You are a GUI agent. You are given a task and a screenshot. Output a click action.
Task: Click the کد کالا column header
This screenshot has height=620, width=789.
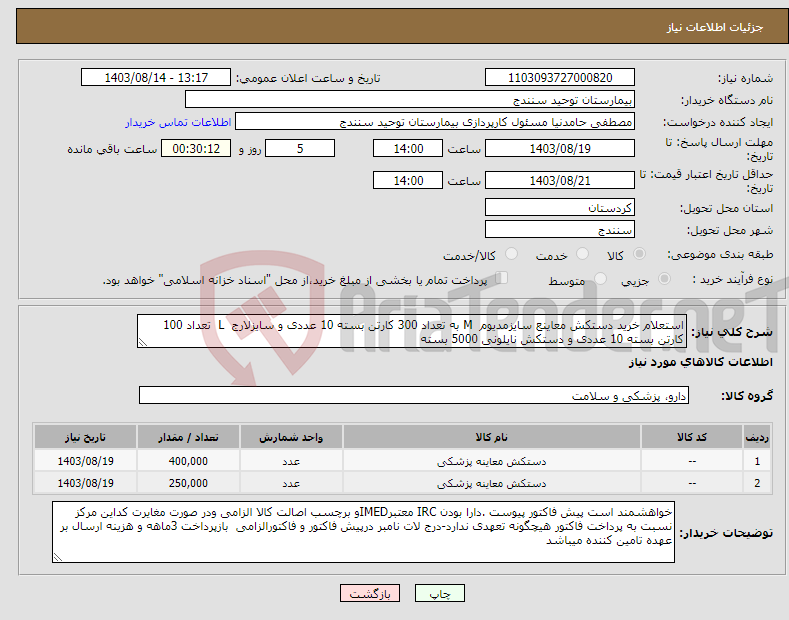692,437
